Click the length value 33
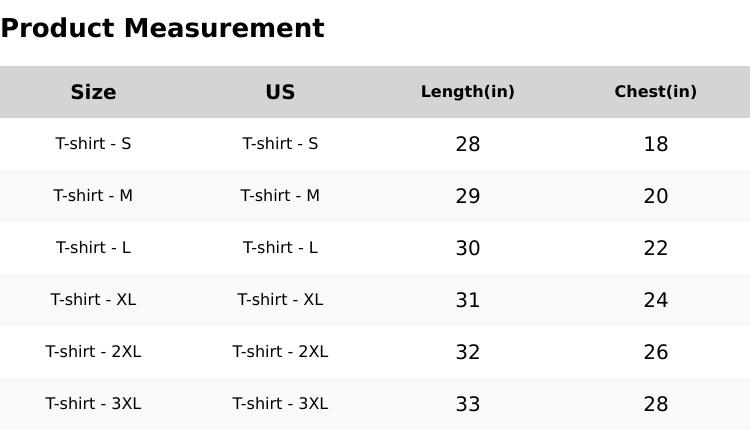Image resolution: width=750 pixels, height=430 pixels. coord(467,404)
